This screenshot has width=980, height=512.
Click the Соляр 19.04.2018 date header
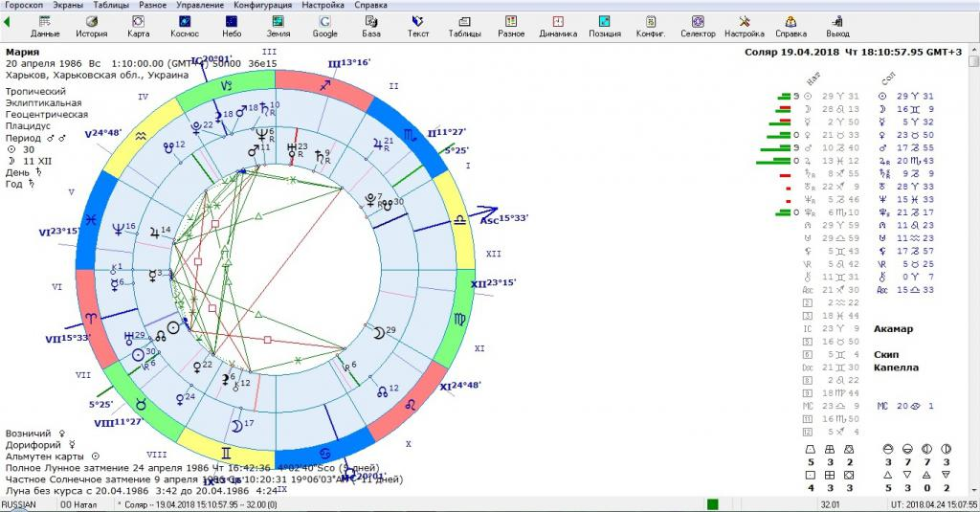pos(853,52)
